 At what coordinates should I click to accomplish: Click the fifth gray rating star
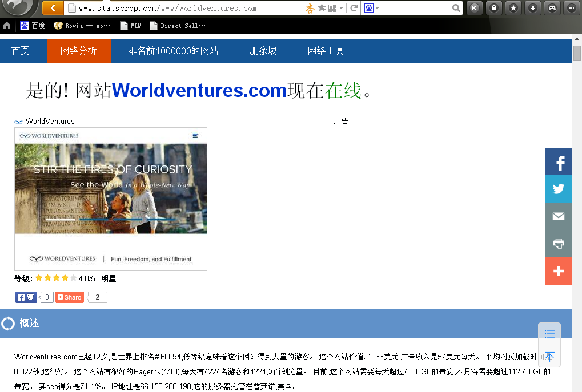click(74, 278)
